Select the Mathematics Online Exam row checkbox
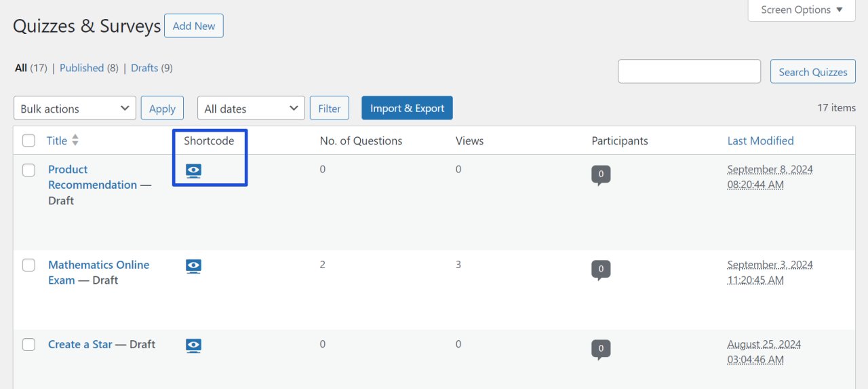Image resolution: width=868 pixels, height=389 pixels. pyautogui.click(x=28, y=265)
